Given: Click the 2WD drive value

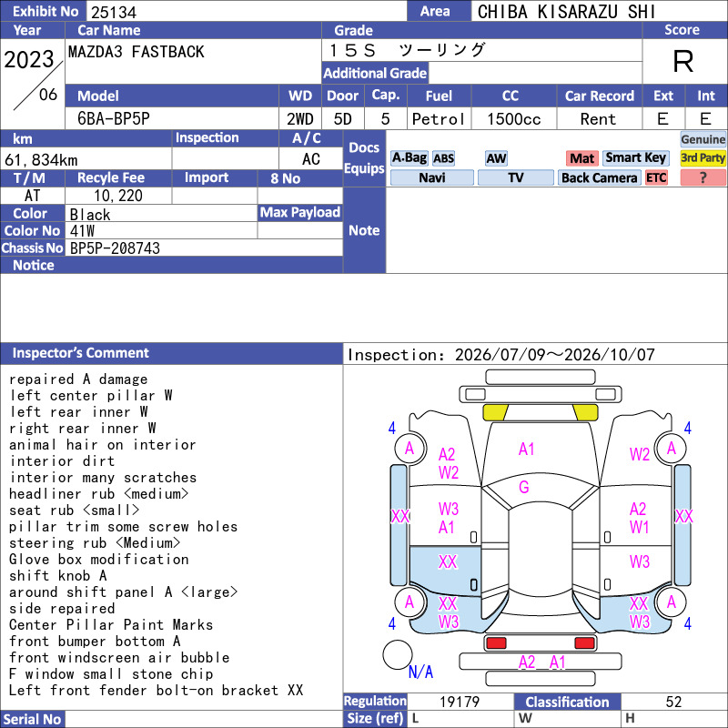Looking at the screenshot, I should coord(300,119).
